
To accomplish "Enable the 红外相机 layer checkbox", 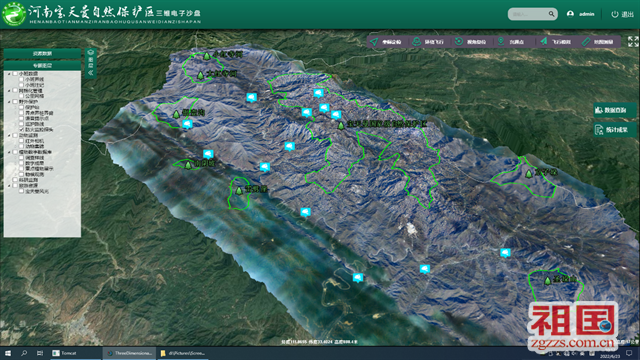I will click(21, 141).
